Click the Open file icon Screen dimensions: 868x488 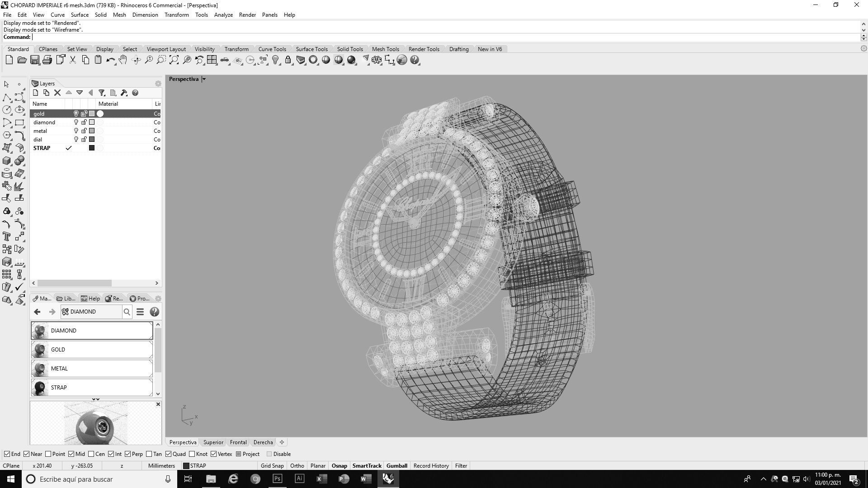click(x=22, y=60)
